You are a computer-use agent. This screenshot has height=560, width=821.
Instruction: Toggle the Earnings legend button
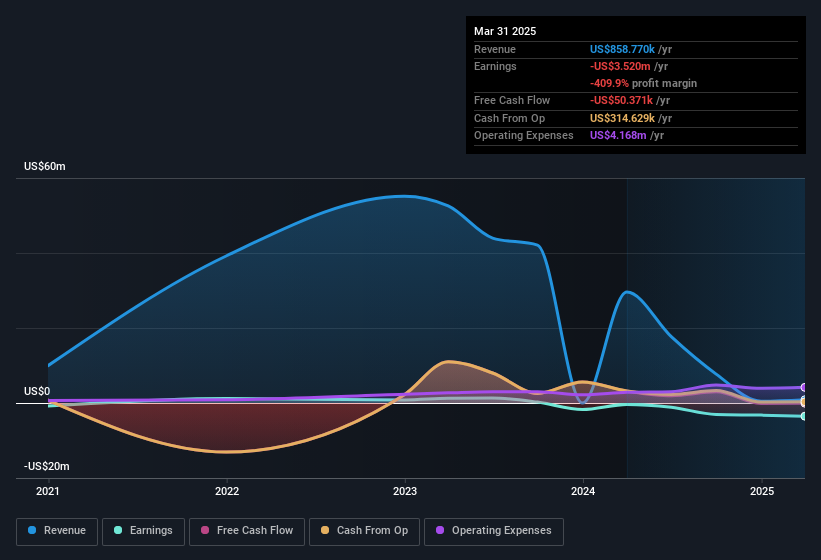(x=143, y=532)
